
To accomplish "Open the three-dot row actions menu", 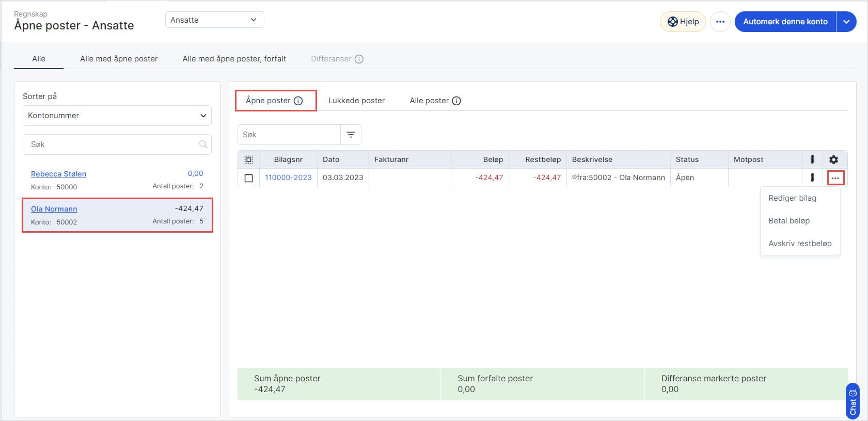I will [835, 178].
